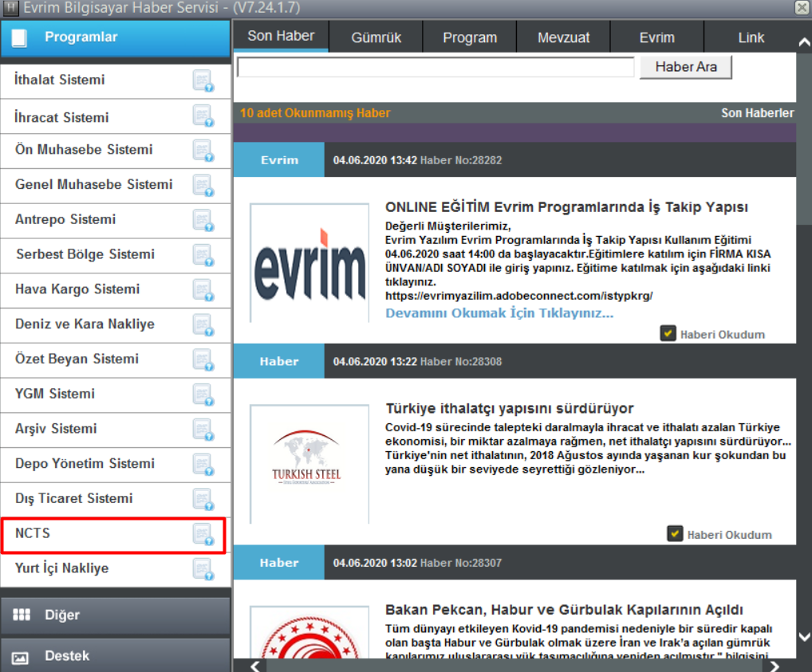This screenshot has height=672, width=812.
Task: Switch to the Gümrük tab
Action: click(376, 37)
